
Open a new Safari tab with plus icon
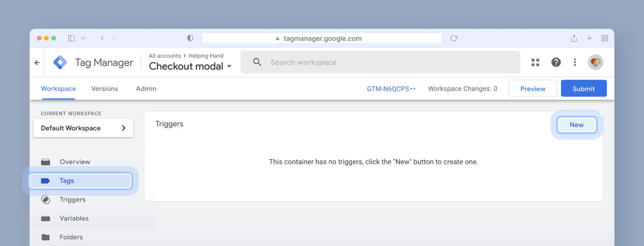589,38
